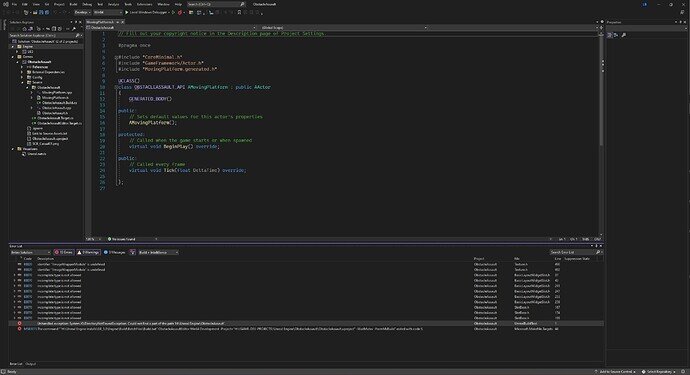Toggle the Warnings filter in Error List
The image size is (690, 375).
88,252
